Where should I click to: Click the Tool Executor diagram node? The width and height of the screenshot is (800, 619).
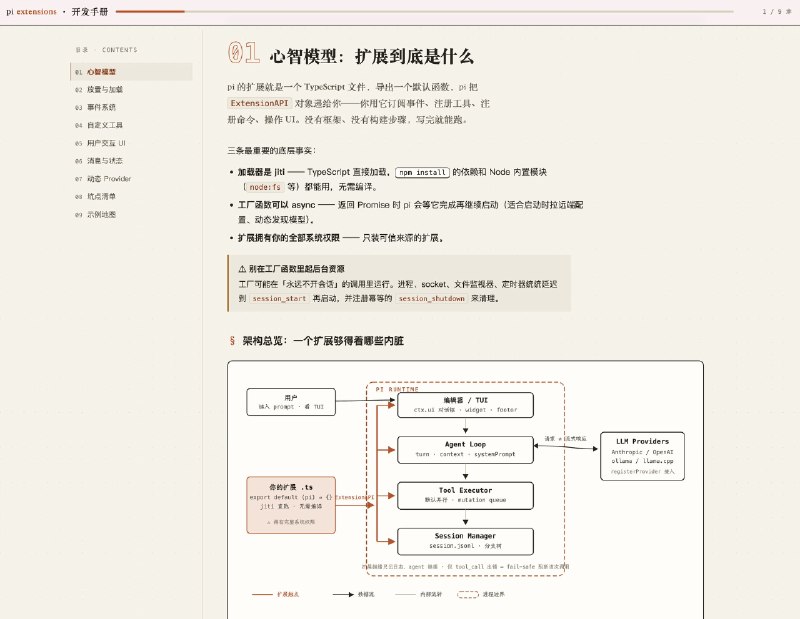[465, 495]
